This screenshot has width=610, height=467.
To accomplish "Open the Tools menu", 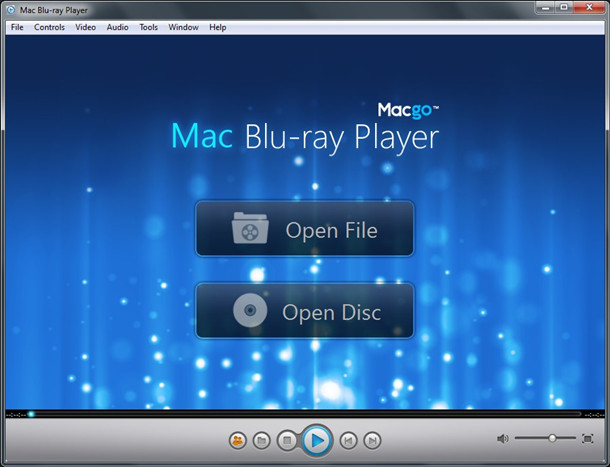I will click(x=148, y=27).
